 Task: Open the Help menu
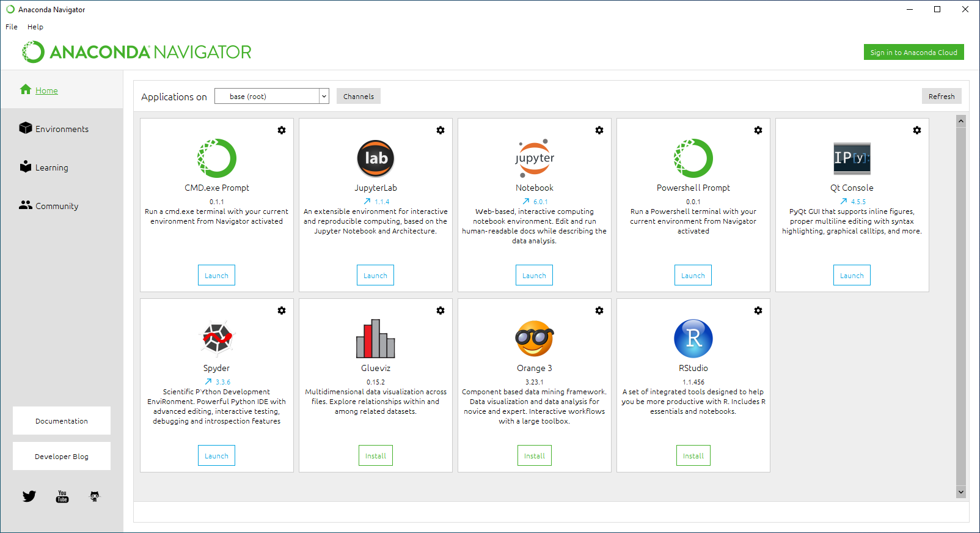point(35,27)
